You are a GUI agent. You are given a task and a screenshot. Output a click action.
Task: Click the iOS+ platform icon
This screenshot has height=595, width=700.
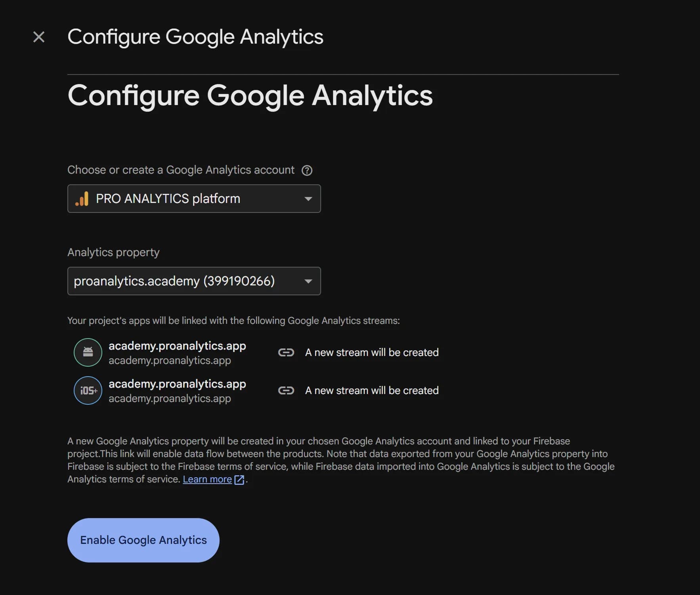click(88, 390)
